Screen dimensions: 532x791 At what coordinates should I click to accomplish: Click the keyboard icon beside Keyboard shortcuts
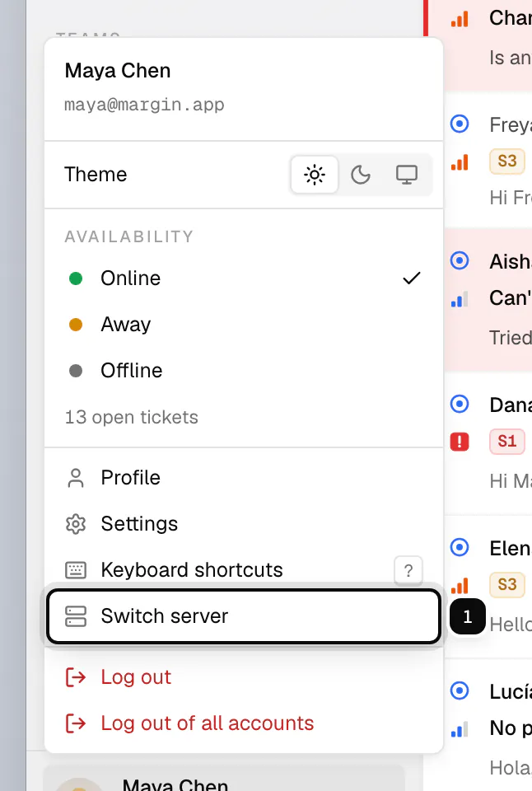coord(76,570)
